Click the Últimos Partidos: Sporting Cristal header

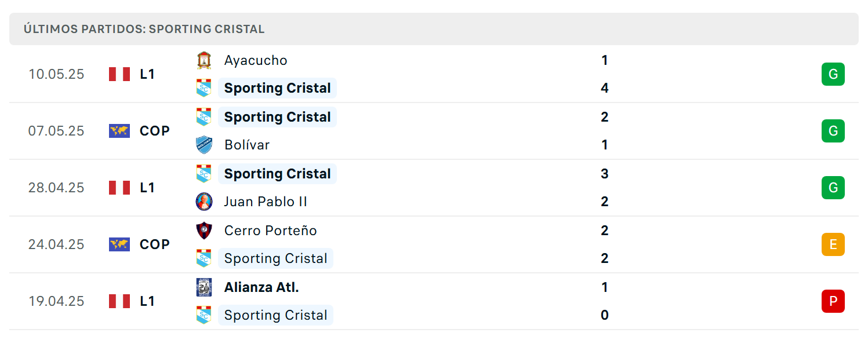tap(144, 29)
